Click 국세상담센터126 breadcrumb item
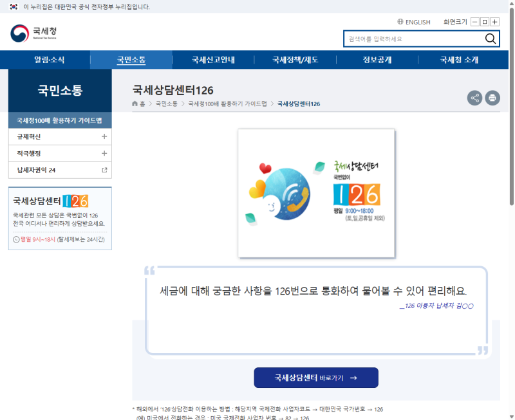 click(x=299, y=104)
